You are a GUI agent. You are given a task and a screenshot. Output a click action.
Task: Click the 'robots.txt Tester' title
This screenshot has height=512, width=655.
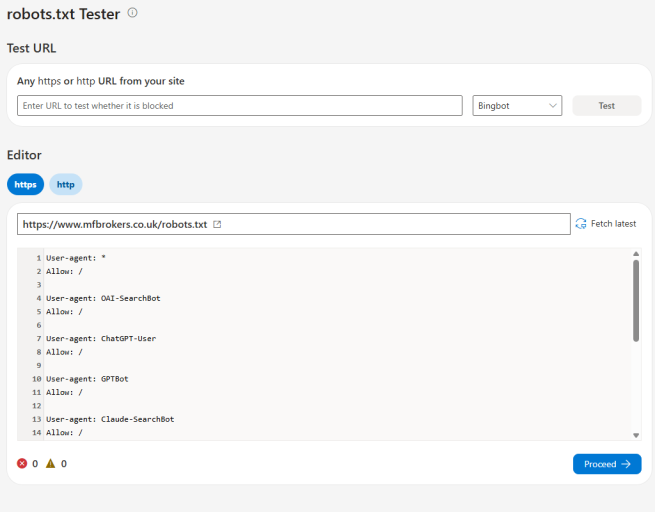pos(63,14)
